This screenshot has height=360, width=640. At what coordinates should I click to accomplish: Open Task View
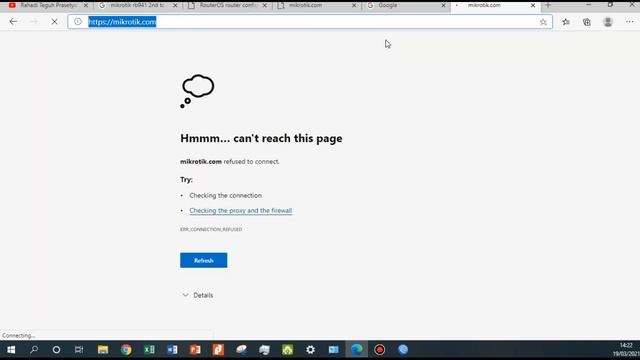point(79,350)
